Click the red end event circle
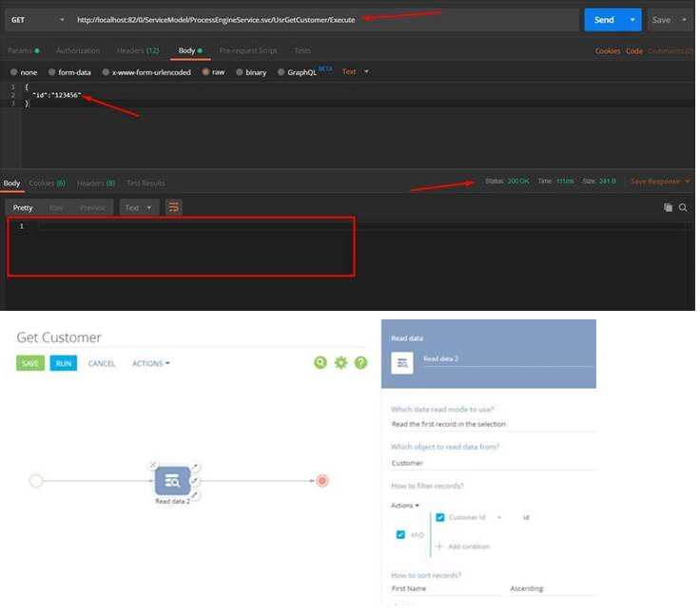This screenshot has width=700, height=614. click(322, 481)
